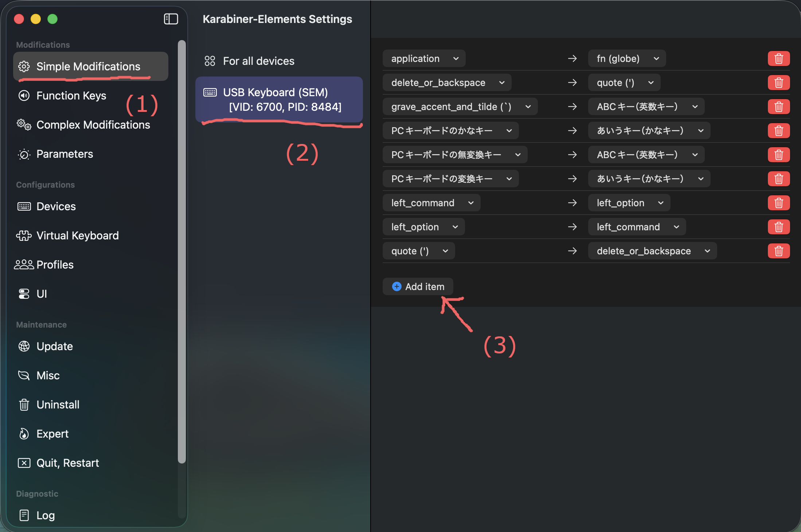The height and width of the screenshot is (532, 801).
Task: Go to the Update section
Action: coord(91,346)
